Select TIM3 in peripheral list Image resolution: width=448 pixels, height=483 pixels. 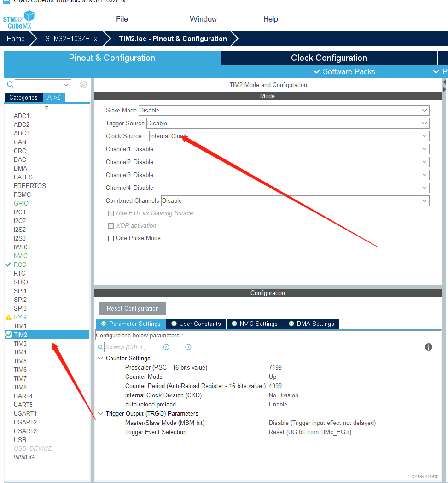point(20,343)
